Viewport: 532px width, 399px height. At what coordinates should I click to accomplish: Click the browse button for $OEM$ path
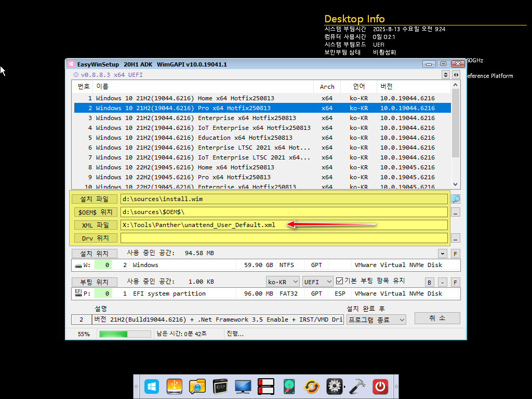point(455,212)
